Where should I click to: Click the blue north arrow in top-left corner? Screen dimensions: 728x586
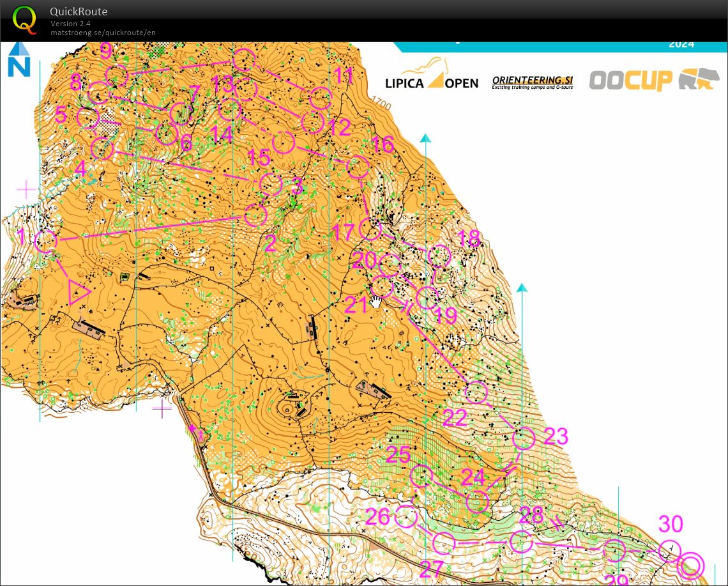tap(19, 59)
